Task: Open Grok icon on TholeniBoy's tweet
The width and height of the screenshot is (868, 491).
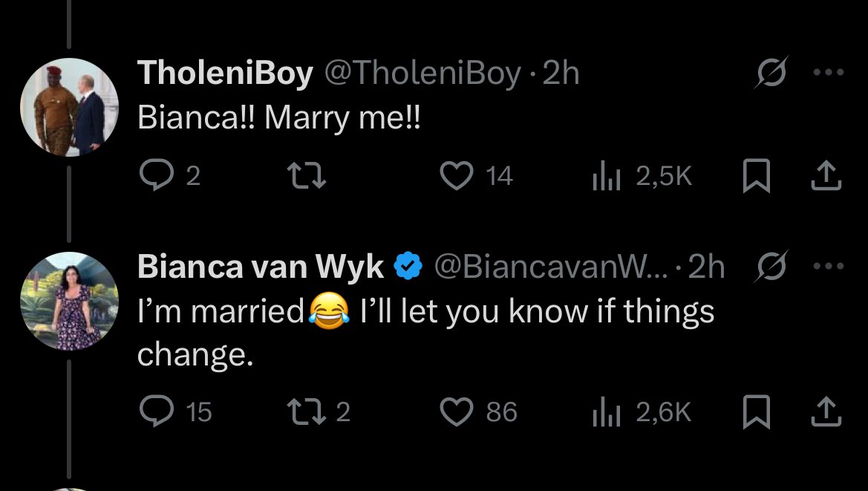Action: pos(770,73)
